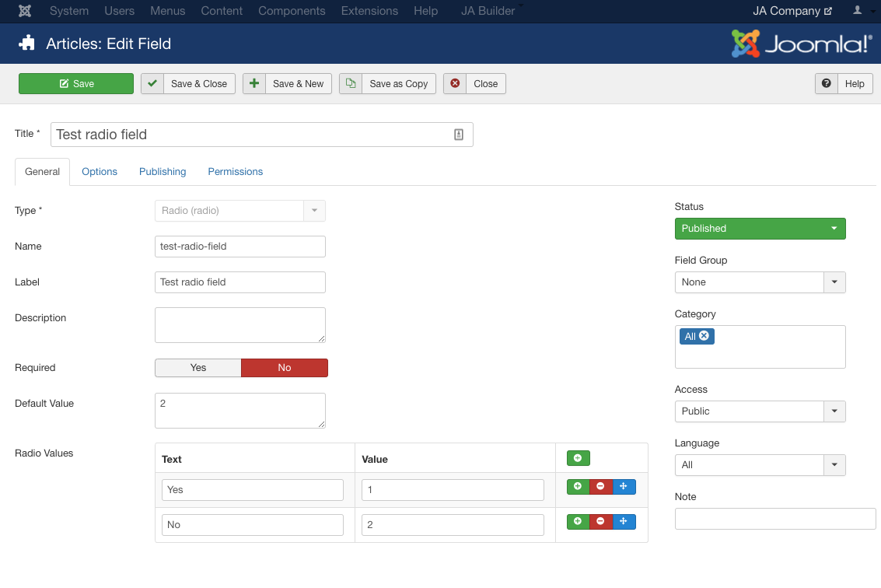Click into the Note input field
This screenshot has height=588, width=881.
click(774, 519)
